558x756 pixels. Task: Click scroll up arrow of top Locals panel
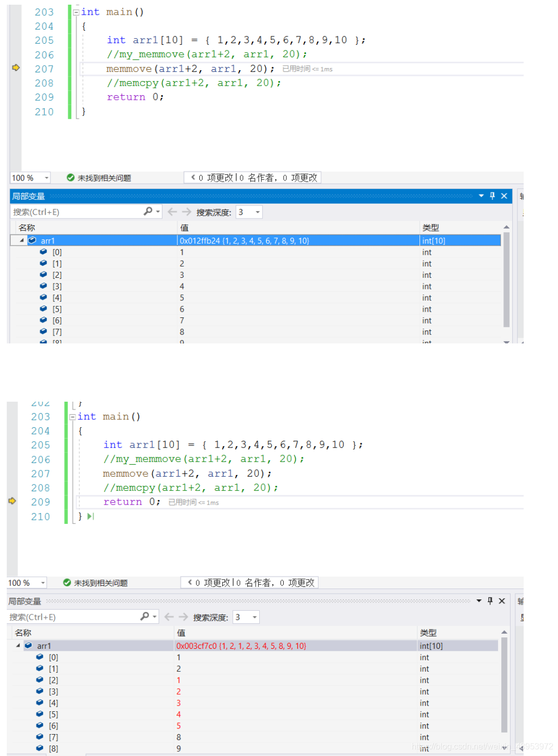pyautogui.click(x=506, y=227)
